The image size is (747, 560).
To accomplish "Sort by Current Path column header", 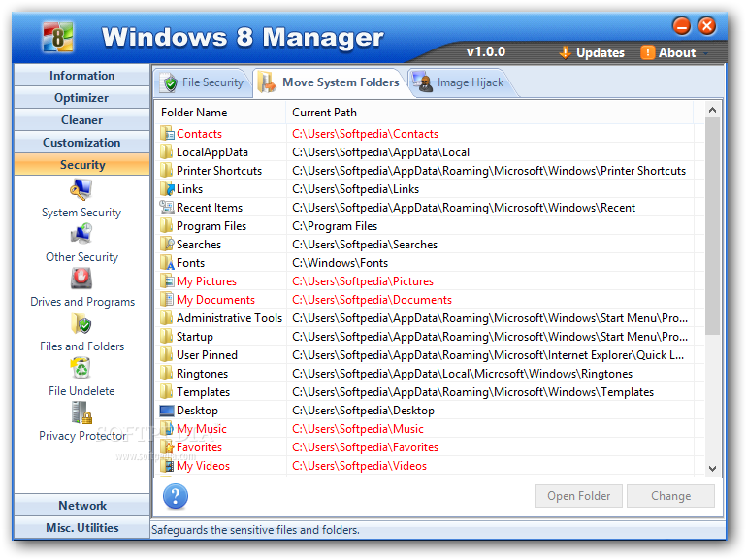I will point(489,113).
